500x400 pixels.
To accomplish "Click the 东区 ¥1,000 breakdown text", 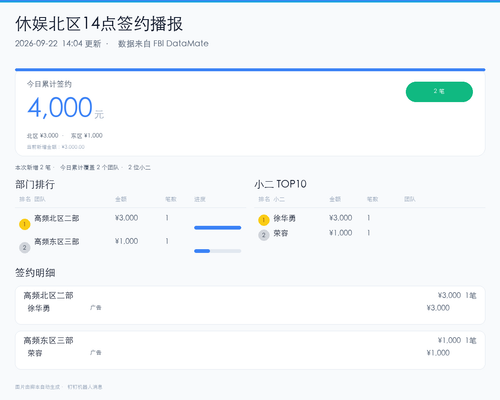I will coord(87,136).
